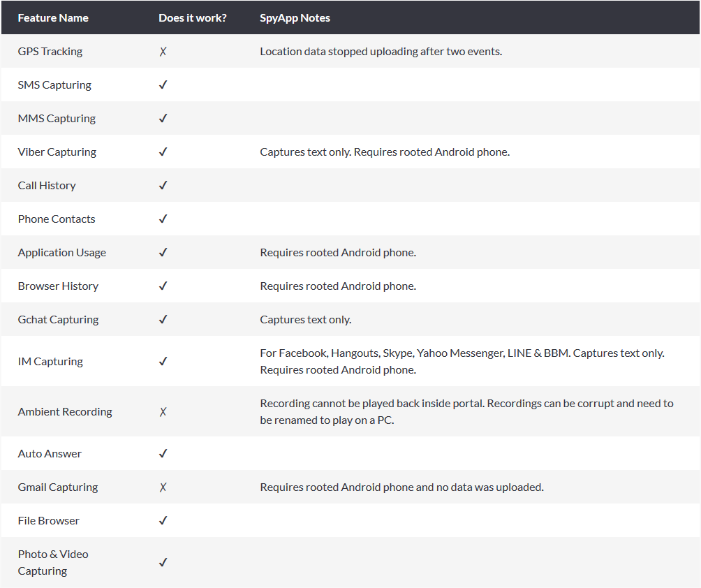Image resolution: width=701 pixels, height=588 pixels.
Task: Click the IM Capturing checkmark icon
Action: tap(163, 362)
